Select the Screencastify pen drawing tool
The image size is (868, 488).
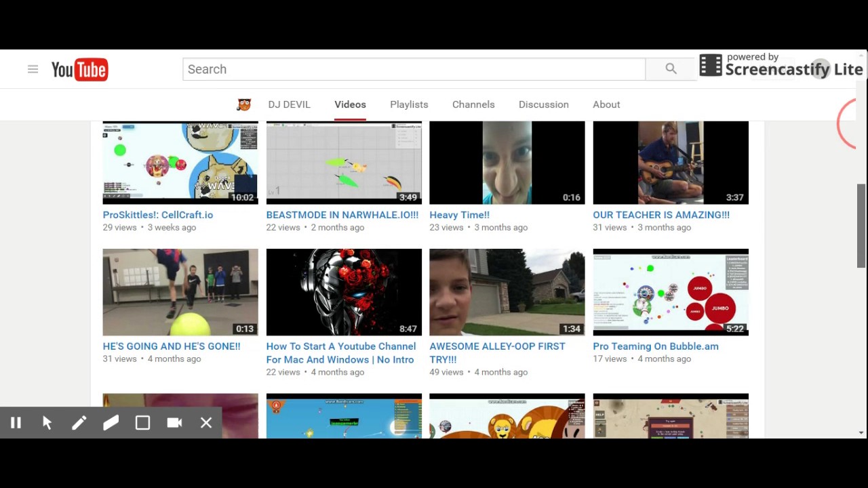coord(79,423)
